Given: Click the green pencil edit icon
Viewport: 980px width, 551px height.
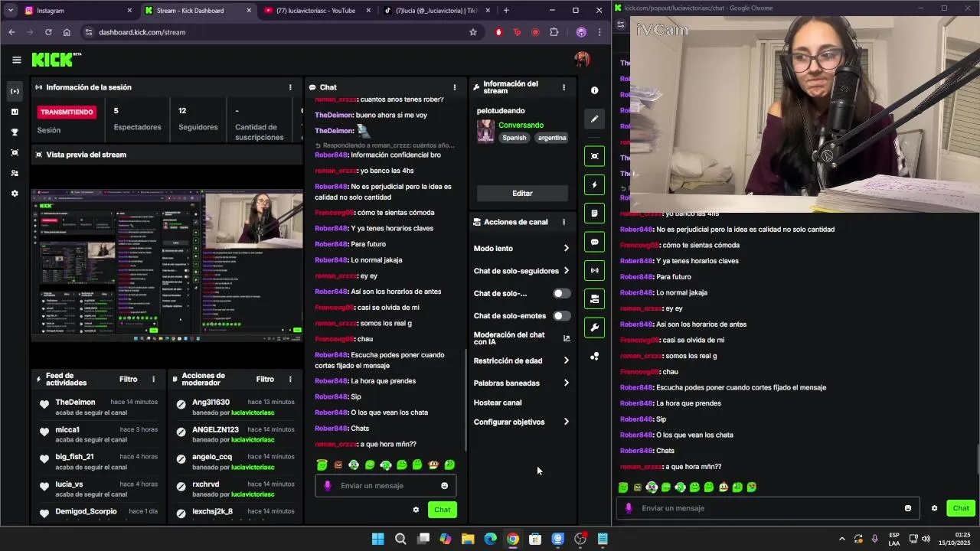Looking at the screenshot, I should coord(595,119).
